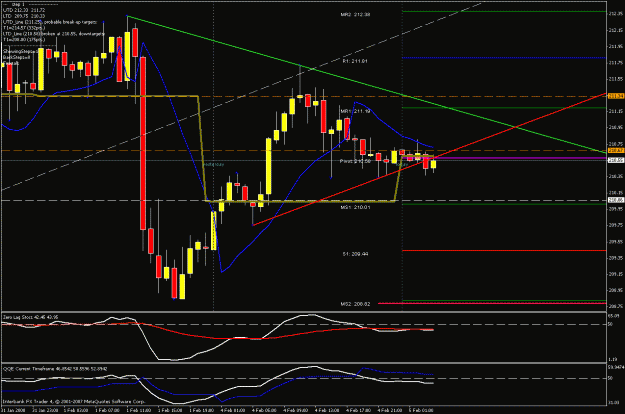Click the orange 211.34 price tag
This screenshot has width=625, height=414.
tap(616, 96)
